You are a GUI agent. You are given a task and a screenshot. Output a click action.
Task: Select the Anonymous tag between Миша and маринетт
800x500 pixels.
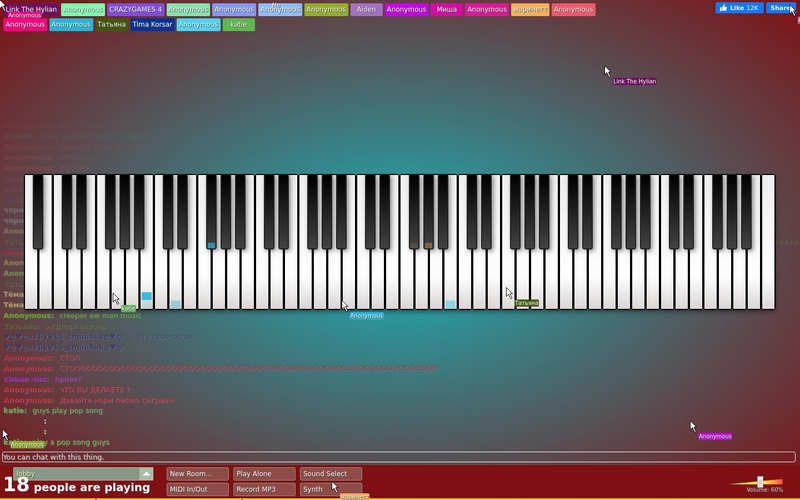point(487,9)
